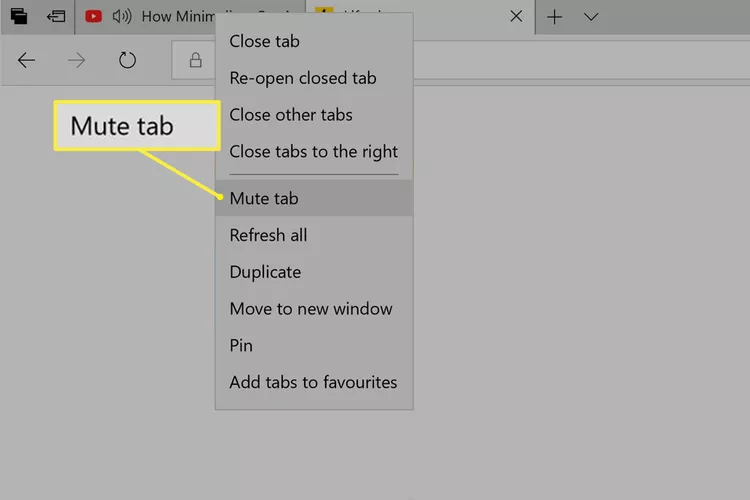Click the tabs you've set aside icon
Image resolution: width=750 pixels, height=500 pixels.
click(19, 16)
